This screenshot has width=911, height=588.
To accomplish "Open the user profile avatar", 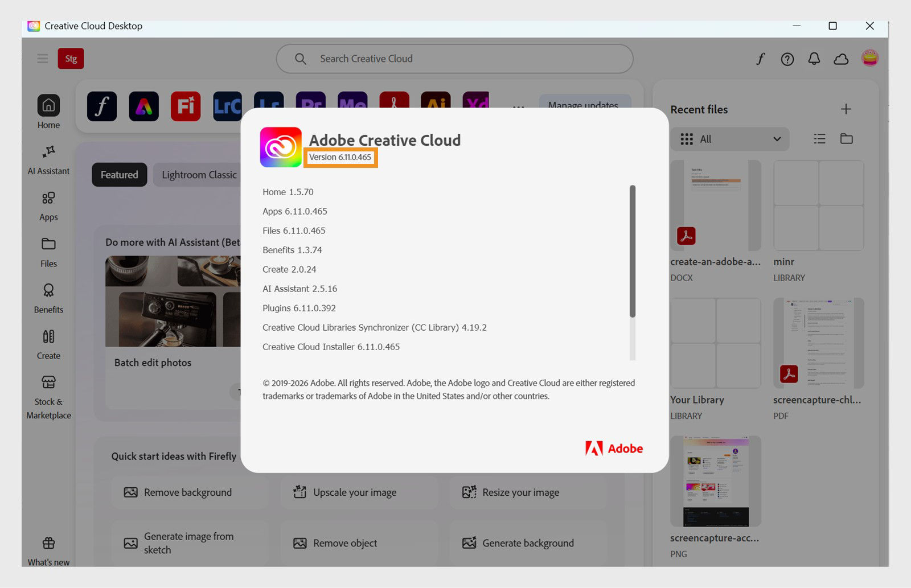I will click(x=869, y=58).
